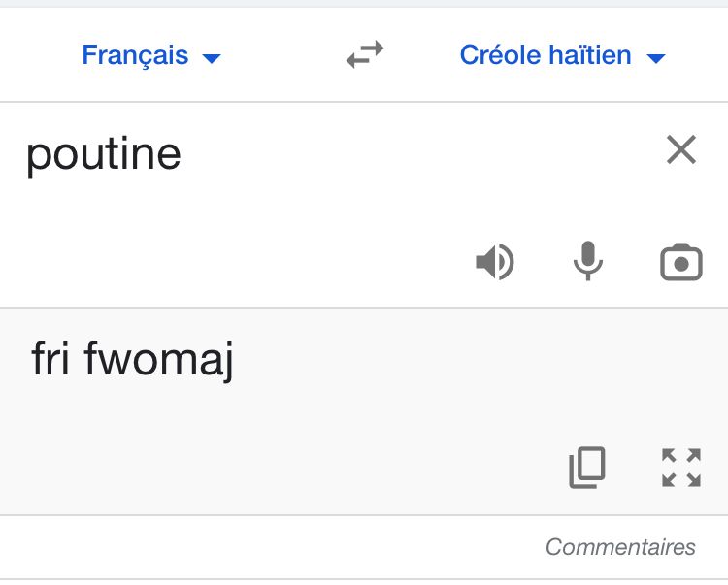
Task: Open camera translation
Action: (x=680, y=262)
